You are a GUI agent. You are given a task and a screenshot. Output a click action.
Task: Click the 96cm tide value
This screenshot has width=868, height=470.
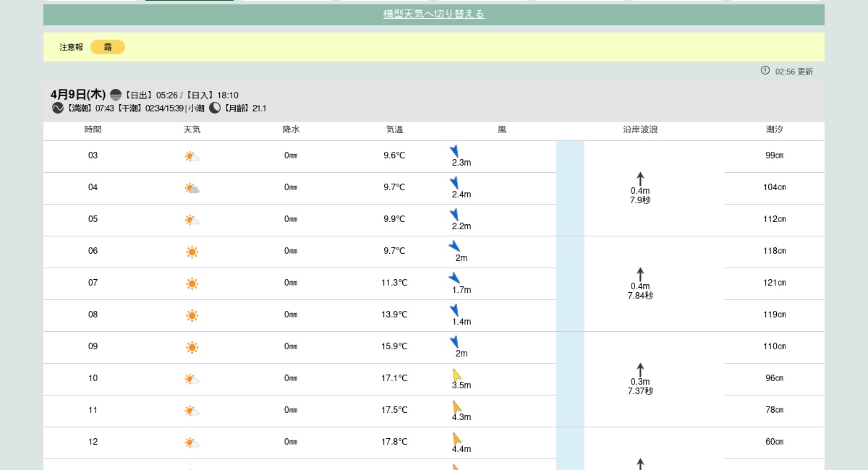775,378
